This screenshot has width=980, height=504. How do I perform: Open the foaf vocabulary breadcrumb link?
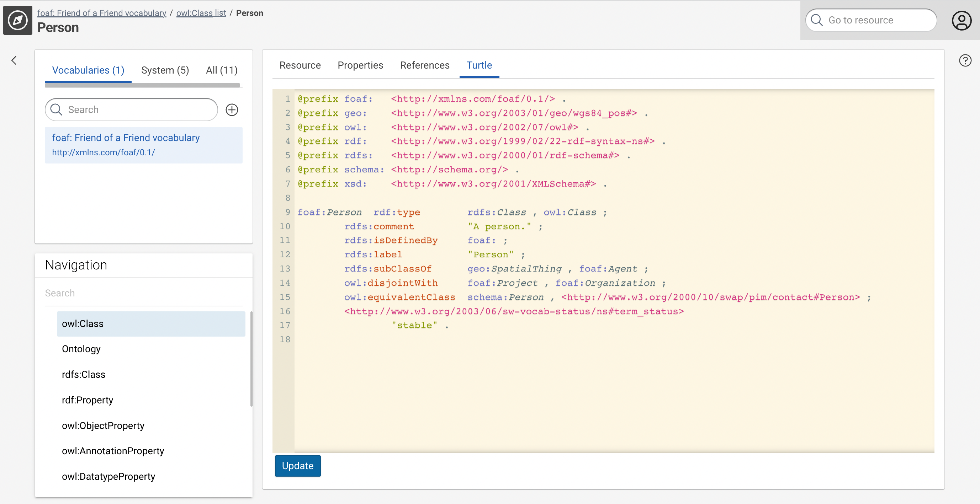102,13
